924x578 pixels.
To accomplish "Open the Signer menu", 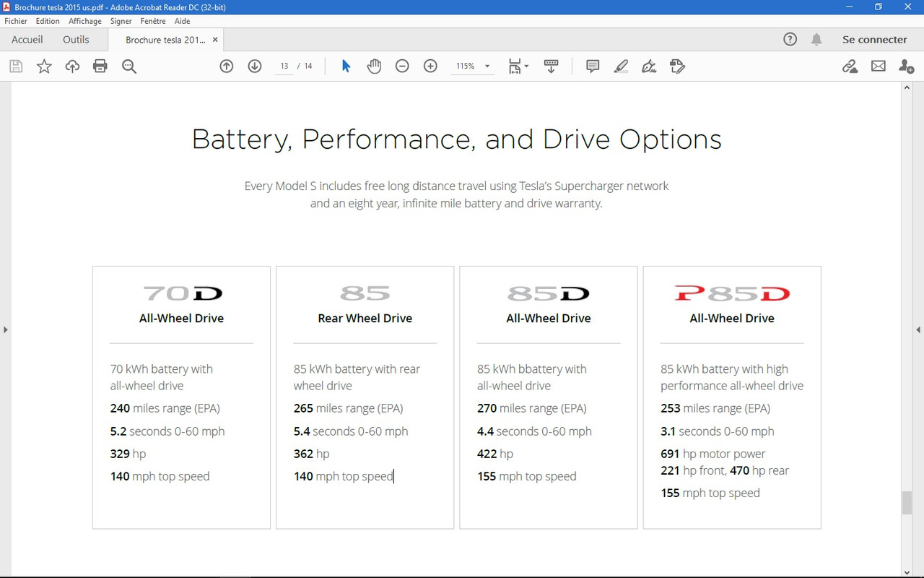I will click(x=121, y=21).
